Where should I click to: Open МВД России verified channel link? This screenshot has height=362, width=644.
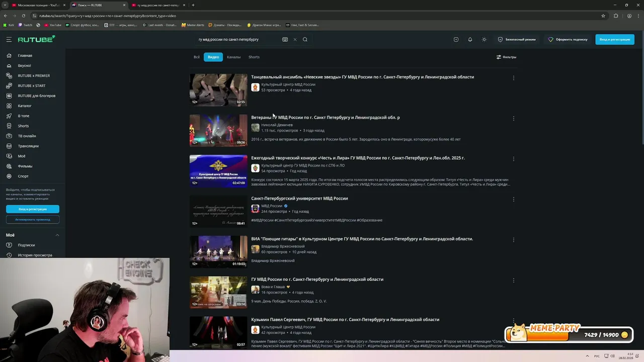click(x=272, y=206)
